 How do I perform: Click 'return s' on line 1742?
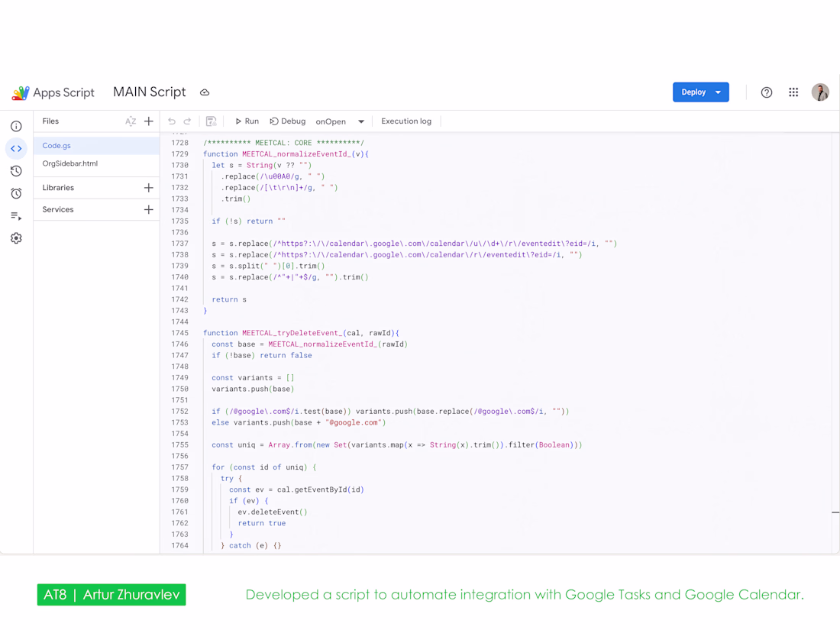[x=229, y=299]
